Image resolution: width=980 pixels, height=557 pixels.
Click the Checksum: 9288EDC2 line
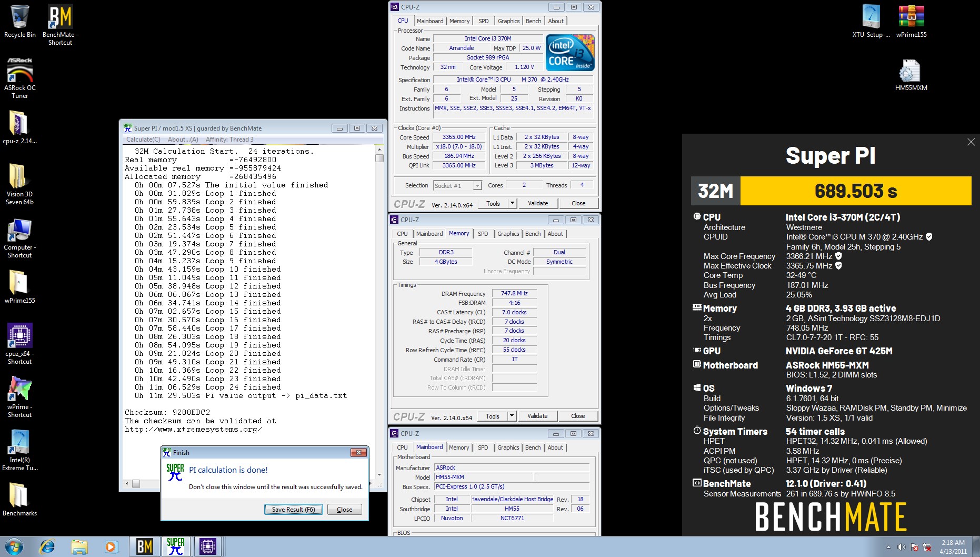pyautogui.click(x=167, y=412)
